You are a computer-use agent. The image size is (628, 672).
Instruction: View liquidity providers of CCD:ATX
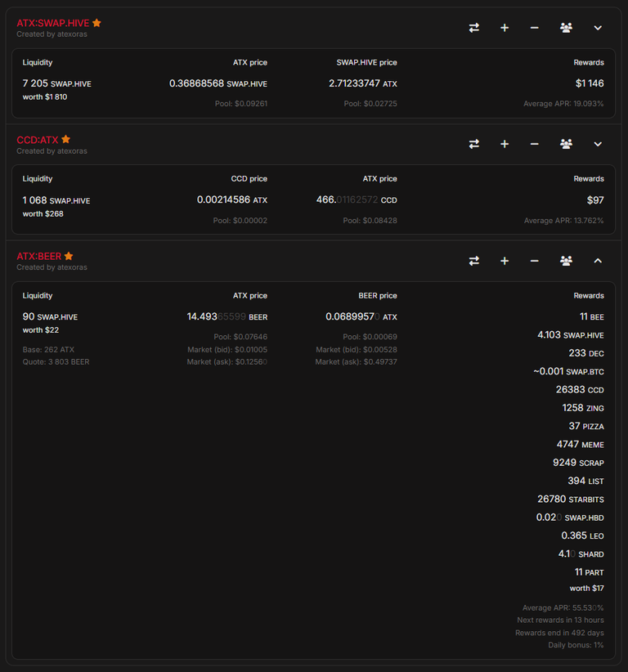tap(566, 144)
